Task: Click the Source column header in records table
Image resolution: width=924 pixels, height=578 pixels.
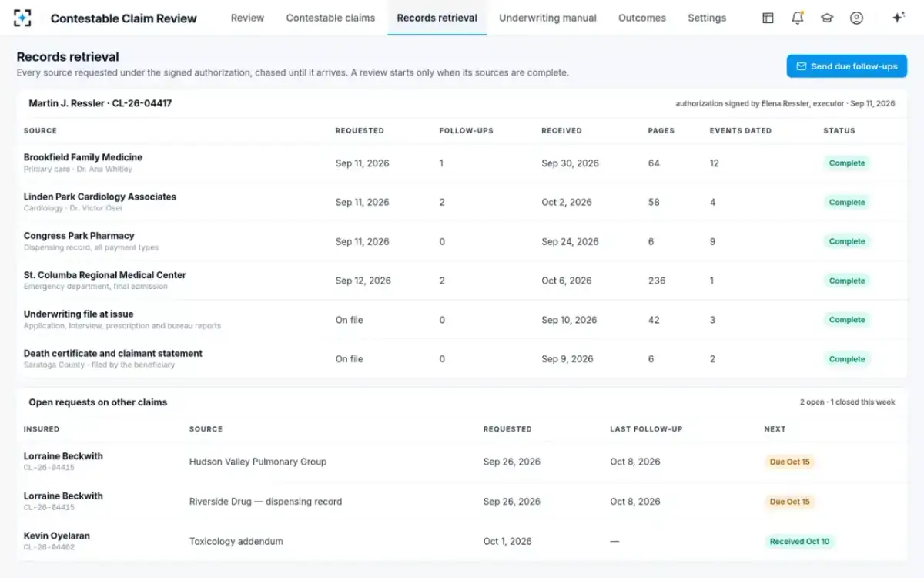Action: click(x=40, y=131)
